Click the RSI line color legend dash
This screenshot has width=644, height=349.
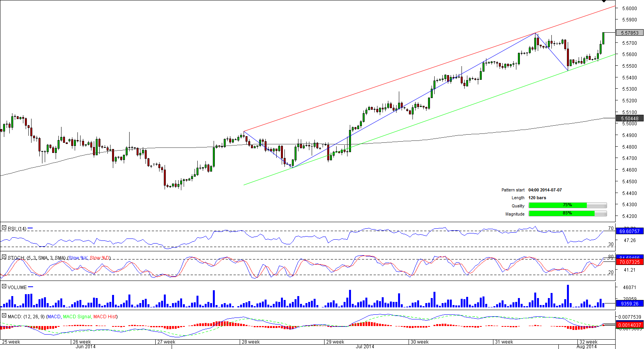(30, 228)
